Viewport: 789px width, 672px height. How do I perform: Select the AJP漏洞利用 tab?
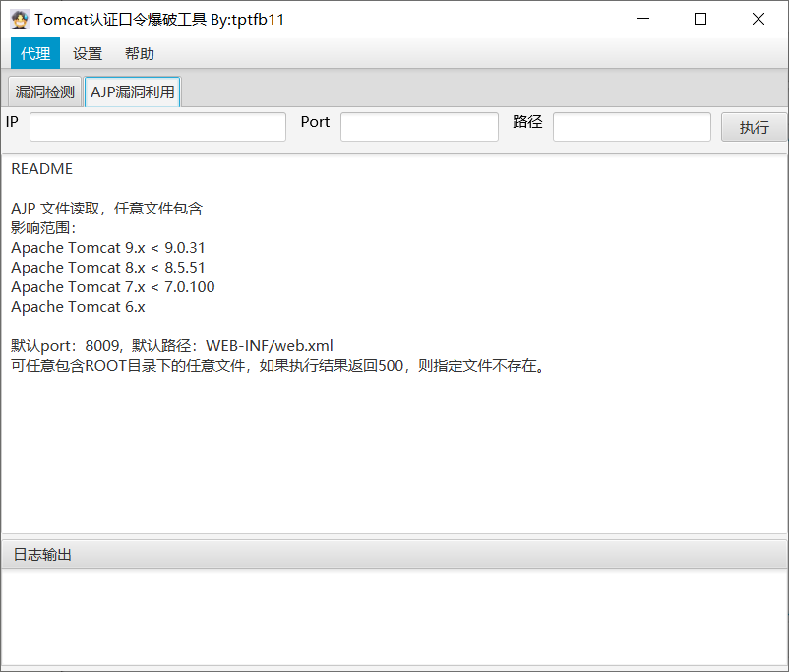[x=133, y=92]
